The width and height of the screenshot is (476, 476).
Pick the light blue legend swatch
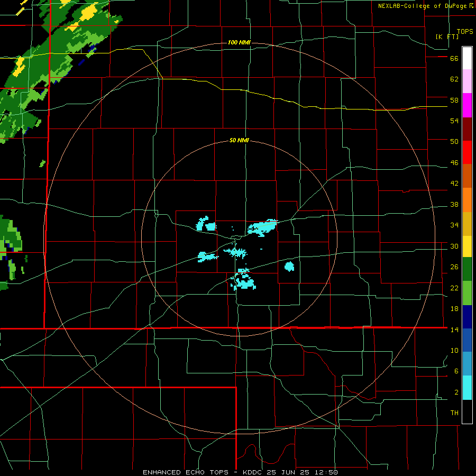(x=467, y=363)
